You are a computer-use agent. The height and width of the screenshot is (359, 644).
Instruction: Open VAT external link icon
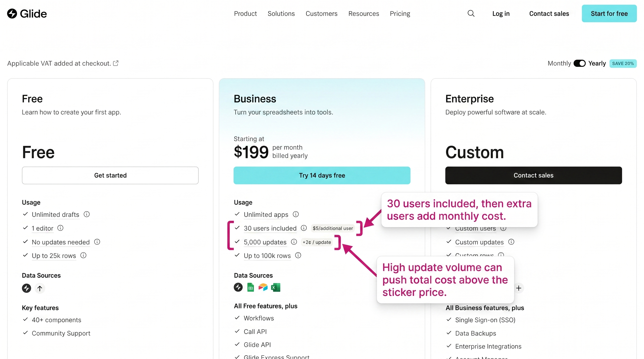116,63
